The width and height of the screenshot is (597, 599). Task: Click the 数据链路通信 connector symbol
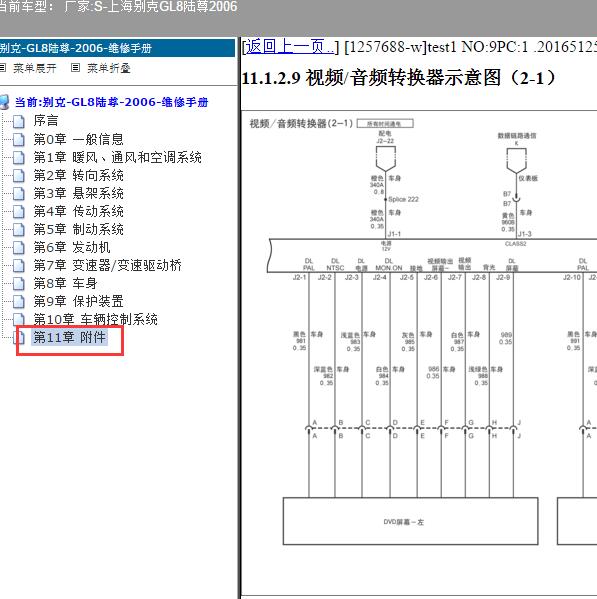516,160
